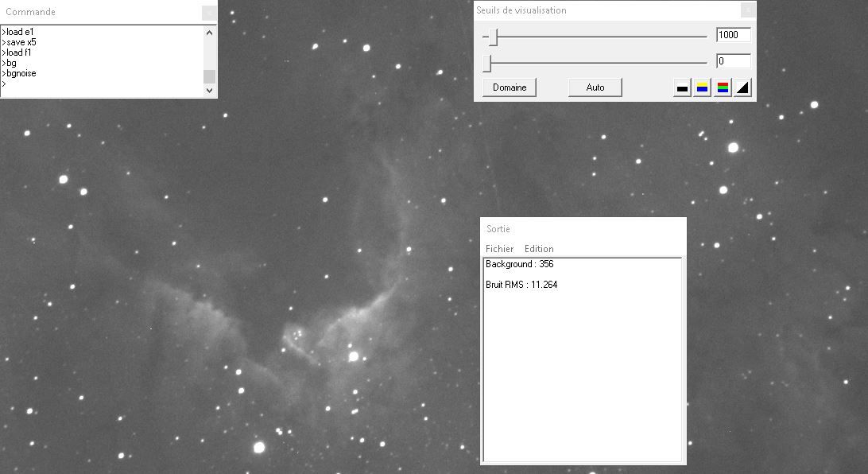
Task: Open the Fichier menu in Sortie window
Action: click(499, 249)
